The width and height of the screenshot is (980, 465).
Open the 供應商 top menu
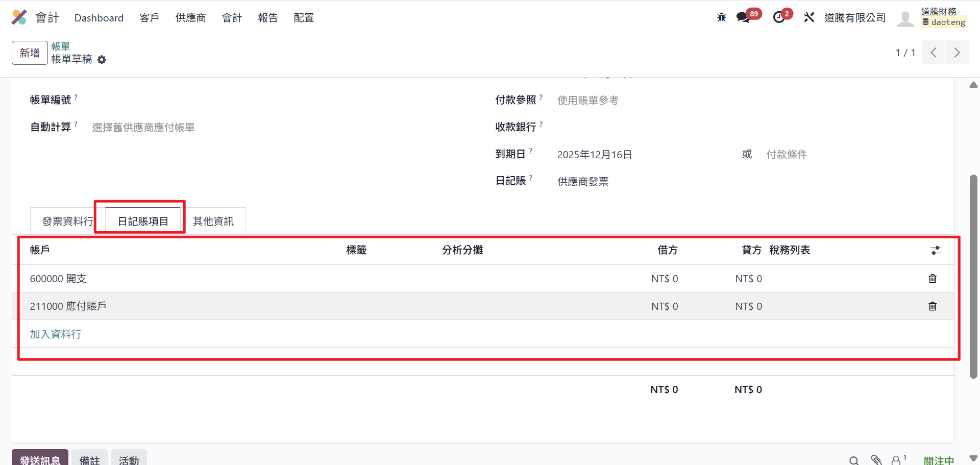point(190,18)
